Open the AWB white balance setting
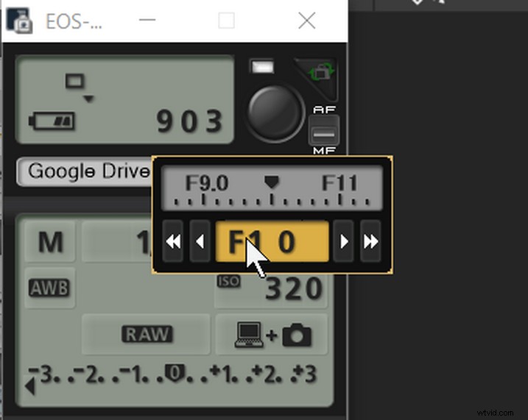This screenshot has height=420, width=528. (x=49, y=288)
